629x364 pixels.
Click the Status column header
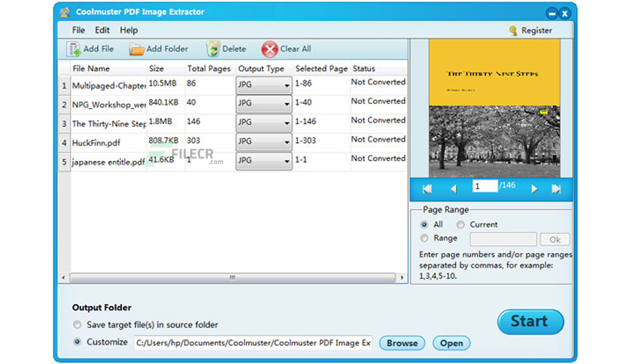pyautogui.click(x=364, y=68)
